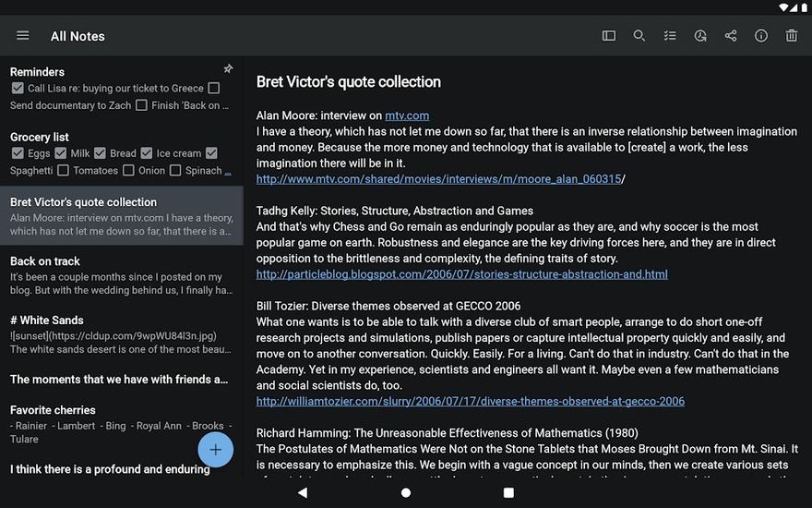Screen dimensions: 812x508
Task: Check the Onion checkbox
Action: pyautogui.click(x=128, y=170)
